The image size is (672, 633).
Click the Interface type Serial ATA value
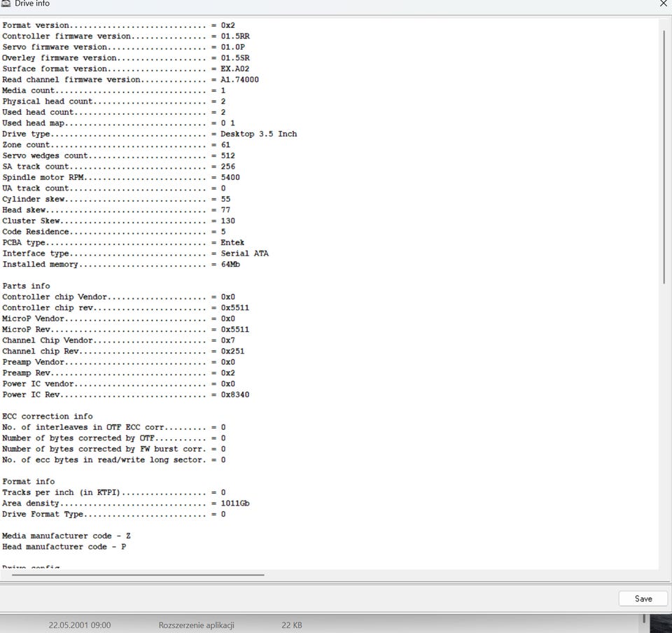244,253
